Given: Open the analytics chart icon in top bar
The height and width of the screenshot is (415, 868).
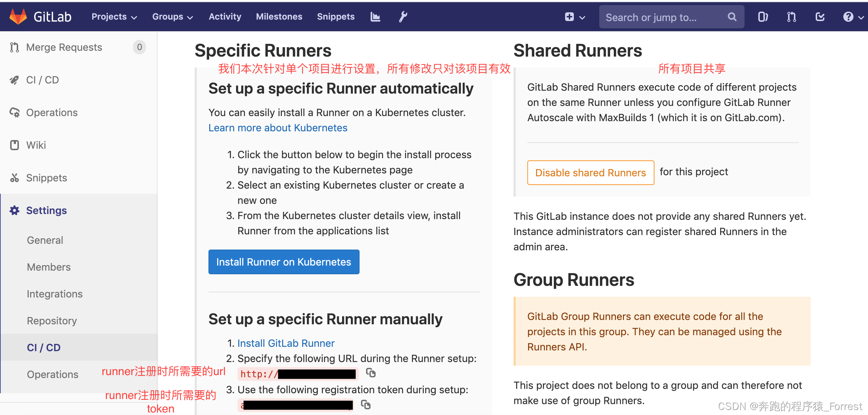Looking at the screenshot, I should pyautogui.click(x=375, y=16).
